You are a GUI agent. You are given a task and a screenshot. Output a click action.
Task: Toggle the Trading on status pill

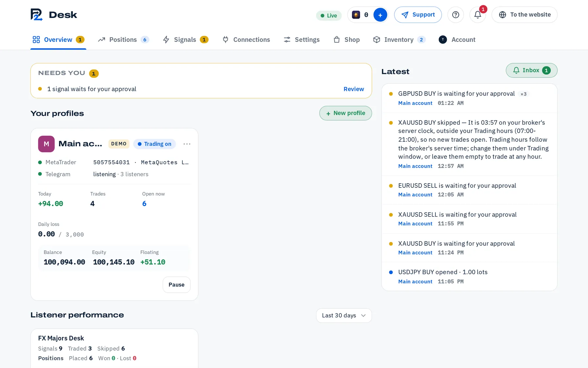click(x=155, y=144)
